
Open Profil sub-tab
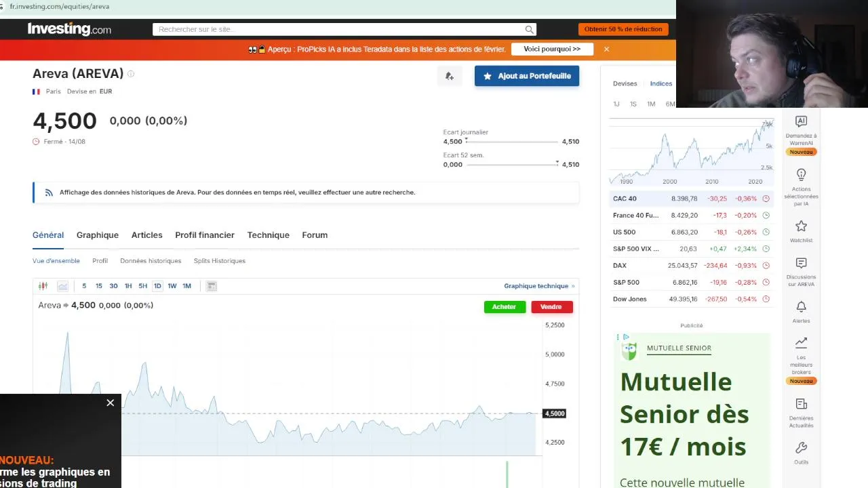point(100,261)
